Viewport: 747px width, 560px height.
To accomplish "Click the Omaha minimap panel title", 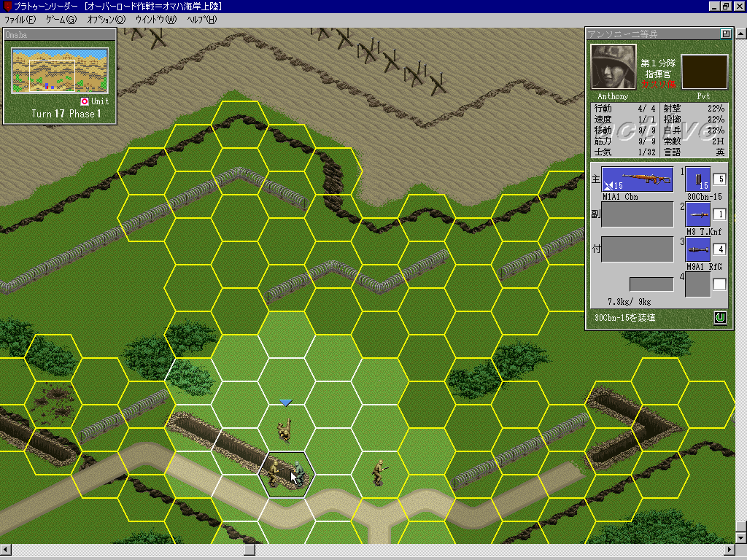I will pos(60,35).
